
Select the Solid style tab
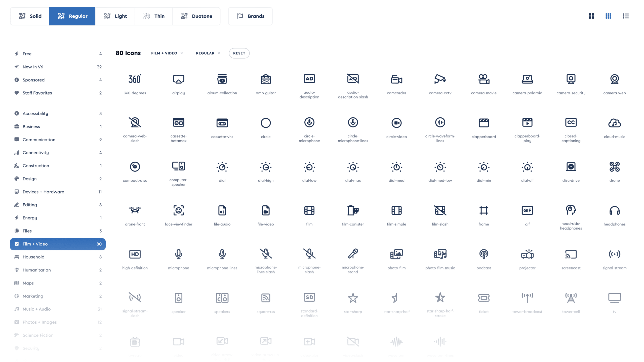tap(30, 16)
